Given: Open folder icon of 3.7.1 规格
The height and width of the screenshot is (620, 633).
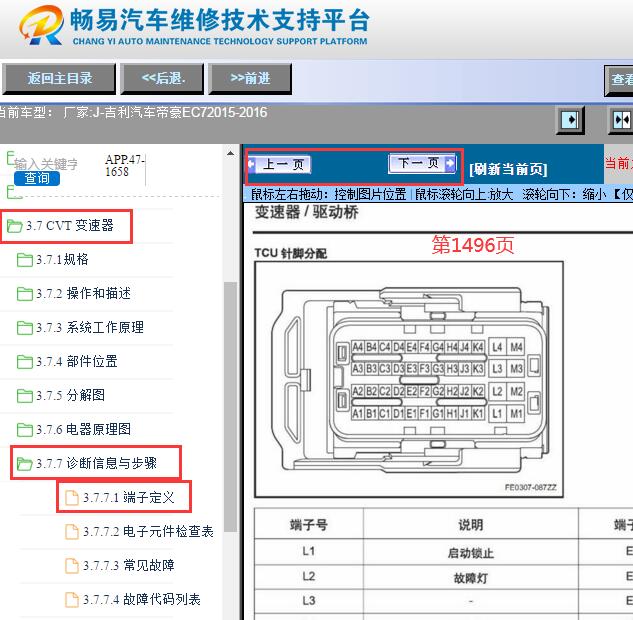Looking at the screenshot, I should 25,260.
